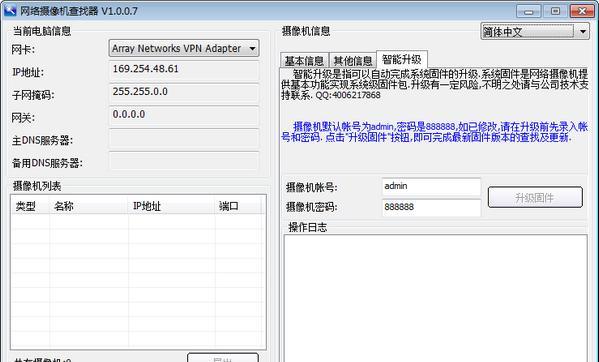The image size is (599, 362).
Task: Click the 端口 column header
Action: tap(238, 206)
